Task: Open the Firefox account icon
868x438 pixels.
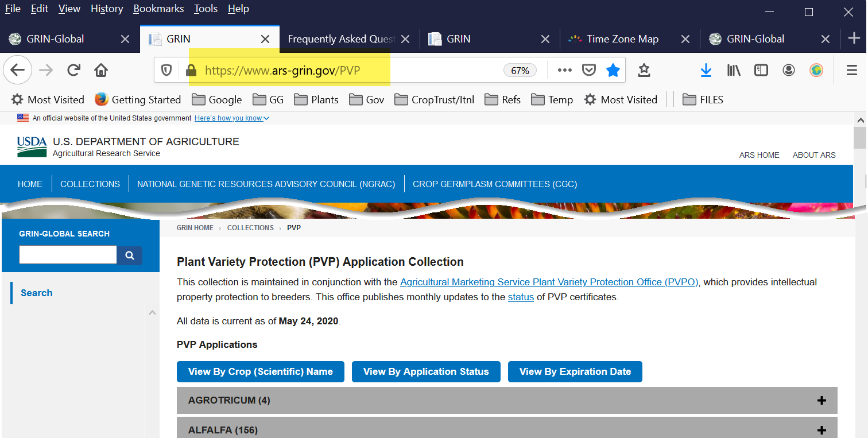Action: click(789, 70)
